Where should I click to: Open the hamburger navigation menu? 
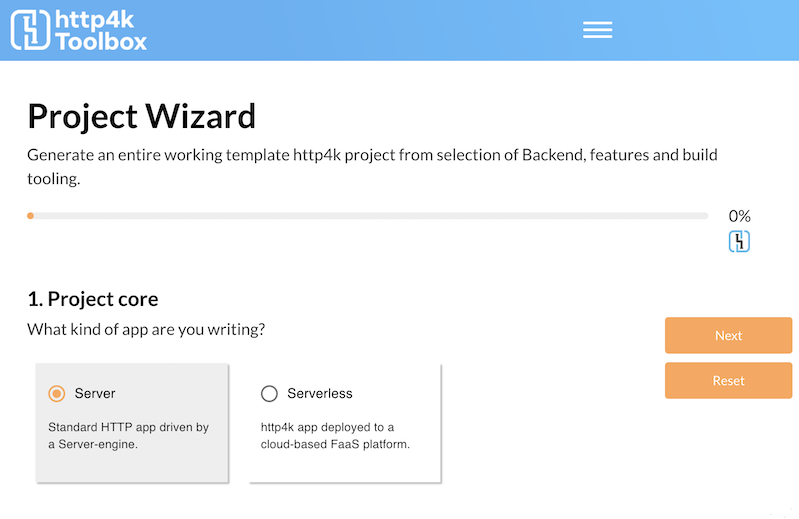(x=597, y=30)
